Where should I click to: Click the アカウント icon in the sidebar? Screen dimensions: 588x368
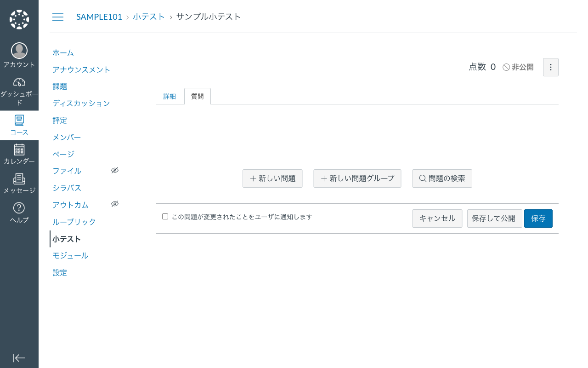pyautogui.click(x=19, y=51)
